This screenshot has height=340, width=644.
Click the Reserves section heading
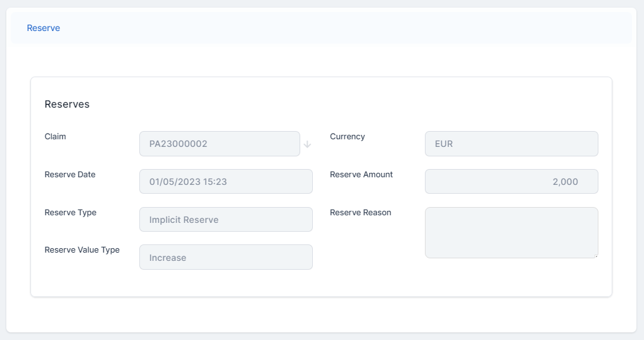click(67, 104)
